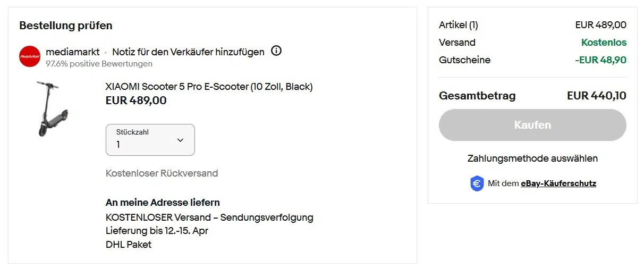
Task: Click the An meine Adresse liefern heading
Action: click(163, 202)
